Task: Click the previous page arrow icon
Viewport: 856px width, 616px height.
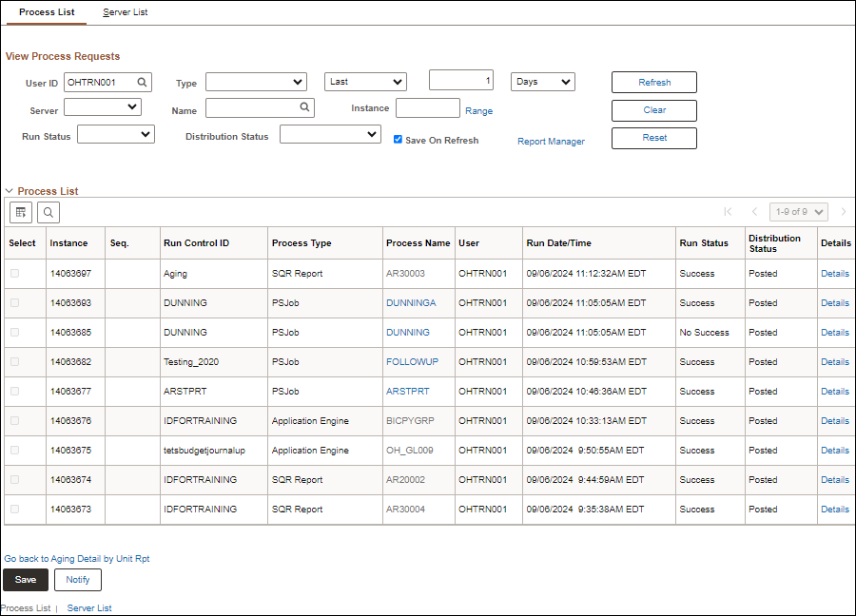Action: [x=754, y=212]
